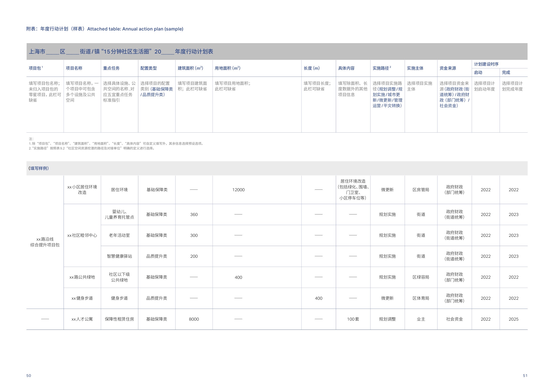The height and width of the screenshot is (392, 554).
Task: Click the '（填写样例）' section label
Action: point(39,168)
